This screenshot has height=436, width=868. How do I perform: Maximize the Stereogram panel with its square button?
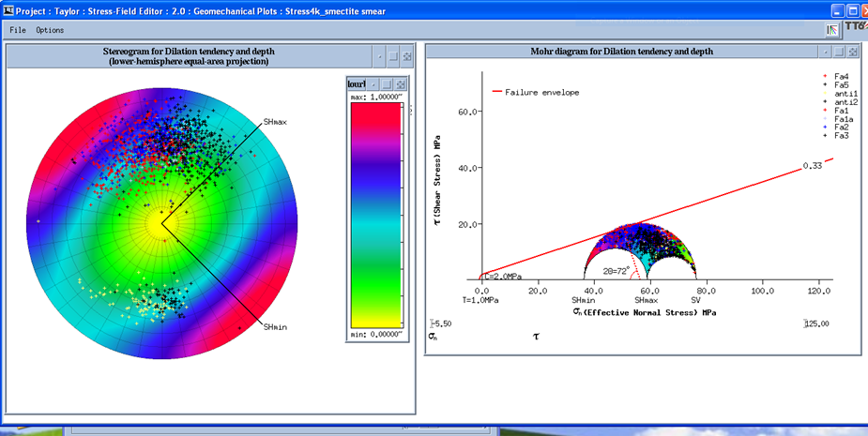[393, 56]
